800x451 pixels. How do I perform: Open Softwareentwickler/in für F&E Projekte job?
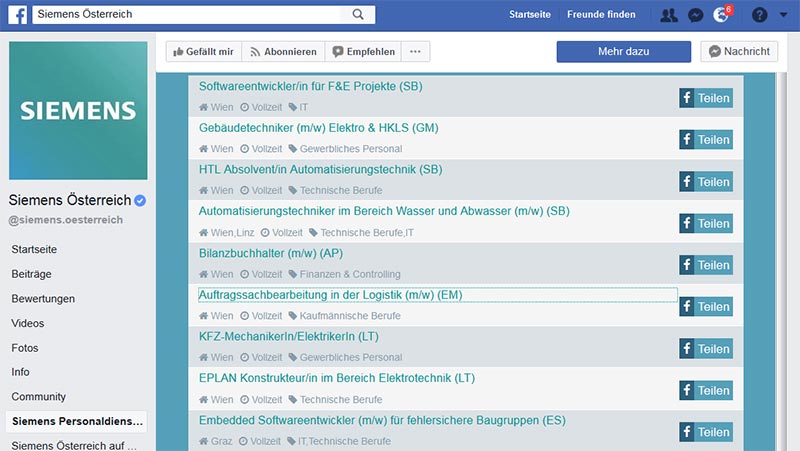point(311,86)
